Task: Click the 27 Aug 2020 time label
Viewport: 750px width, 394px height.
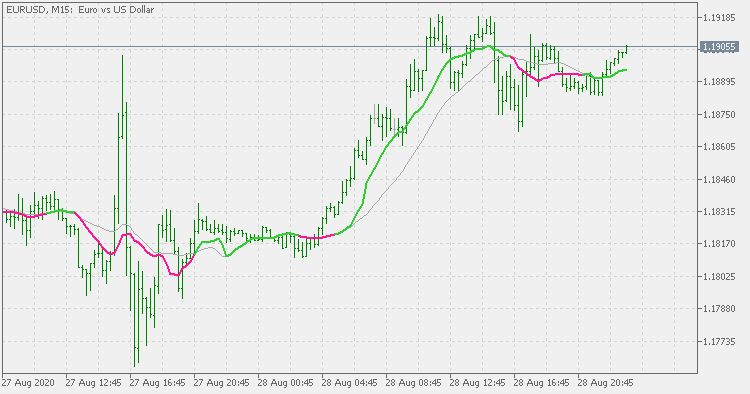Action: (x=28, y=383)
